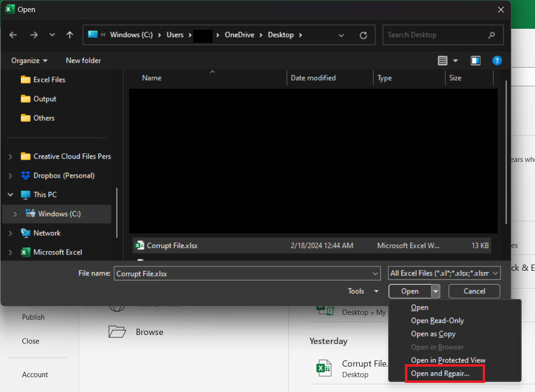Open recent Corrupt File under Yesterday
Image resolution: width=535 pixels, height=392 pixels.
pyautogui.click(x=351, y=369)
